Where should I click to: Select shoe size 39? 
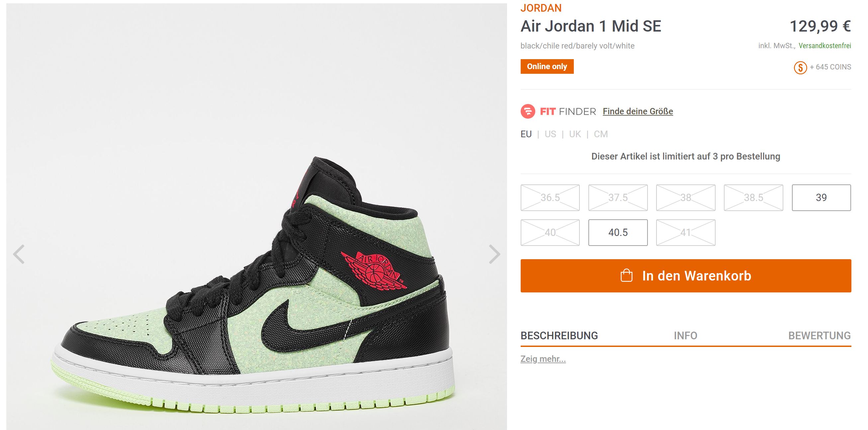click(x=821, y=198)
